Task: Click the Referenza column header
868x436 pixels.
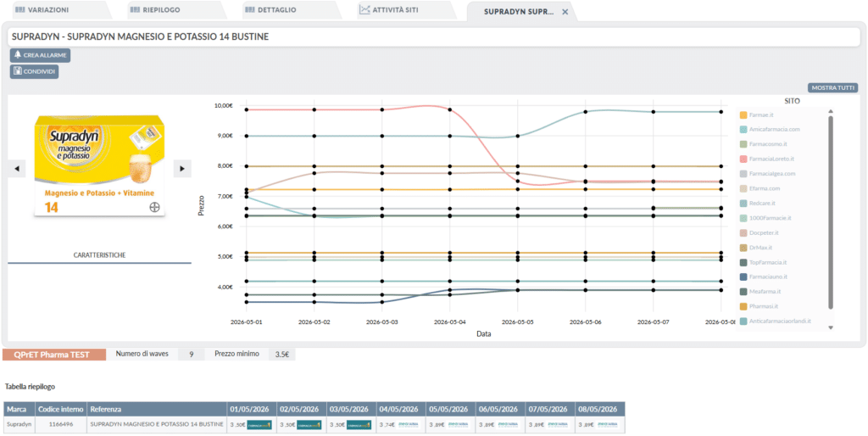Action: (x=157, y=410)
